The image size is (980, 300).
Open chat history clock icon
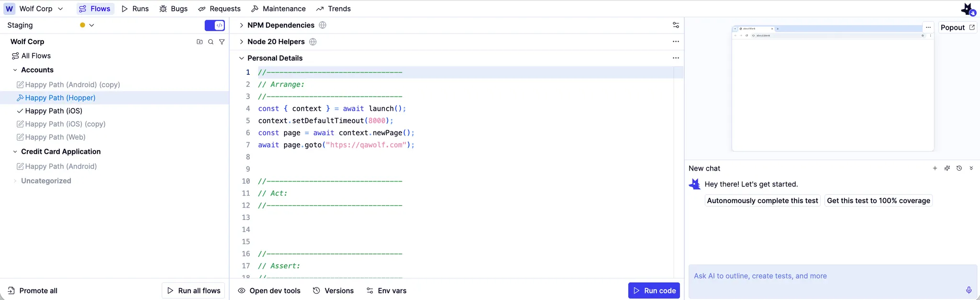959,168
